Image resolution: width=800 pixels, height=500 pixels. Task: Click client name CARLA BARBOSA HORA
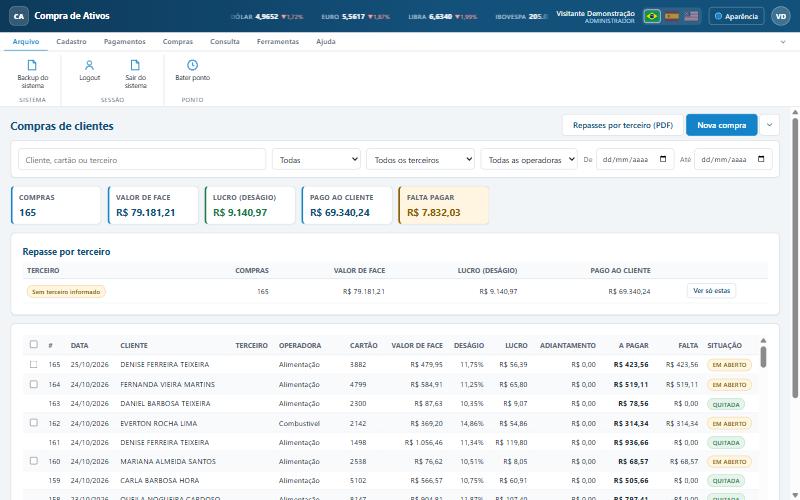160,481
